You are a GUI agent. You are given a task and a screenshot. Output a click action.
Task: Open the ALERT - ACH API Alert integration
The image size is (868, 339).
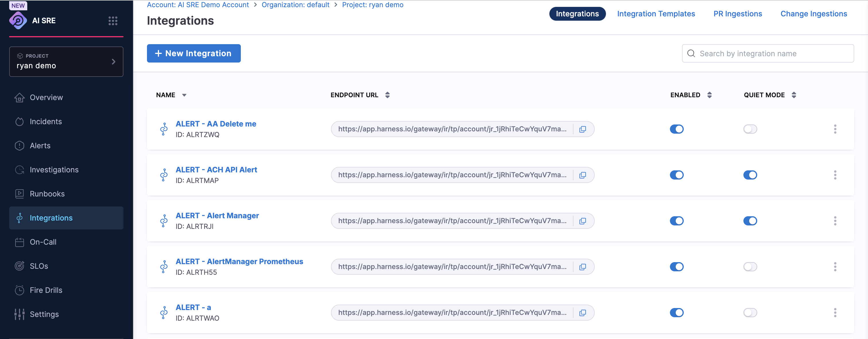[216, 170]
